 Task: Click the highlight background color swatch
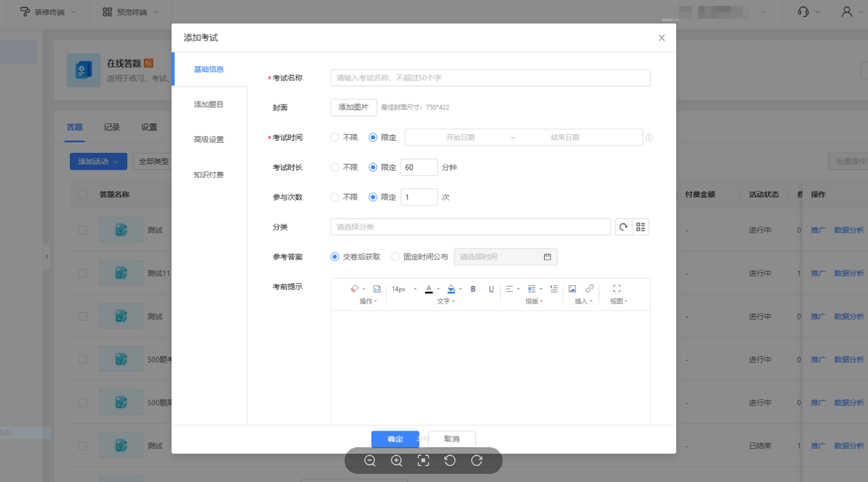tap(451, 289)
